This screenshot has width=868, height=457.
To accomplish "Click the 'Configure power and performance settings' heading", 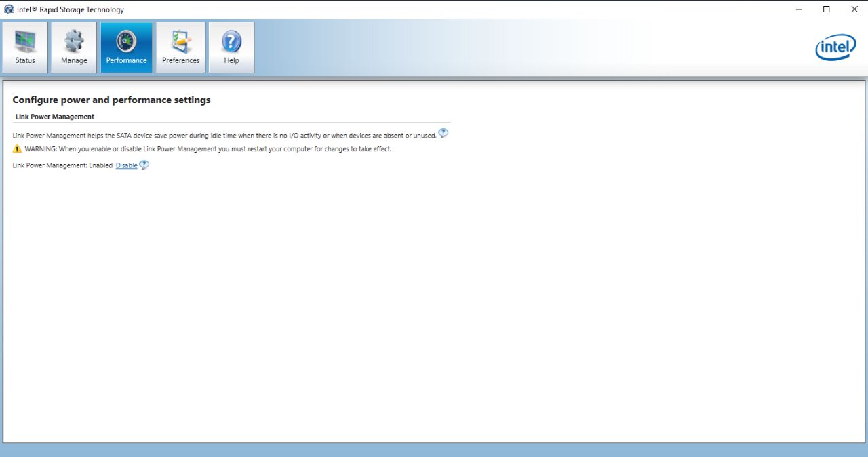I will tap(112, 100).
